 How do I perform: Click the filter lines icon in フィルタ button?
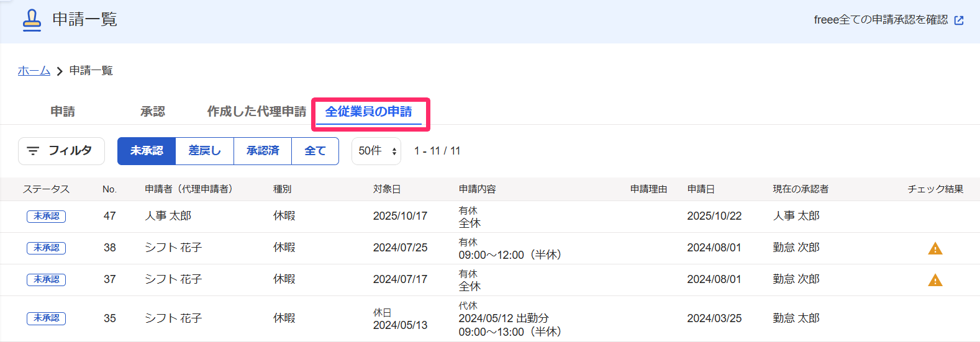pos(33,151)
